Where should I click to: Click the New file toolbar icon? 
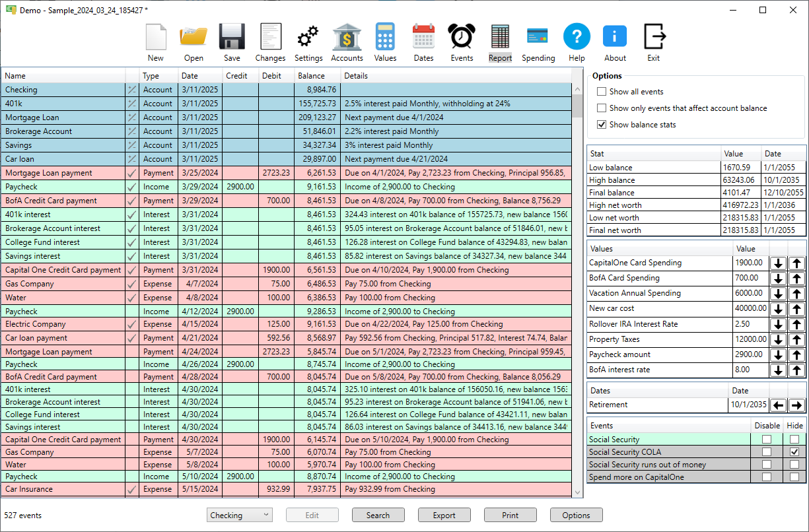156,42
